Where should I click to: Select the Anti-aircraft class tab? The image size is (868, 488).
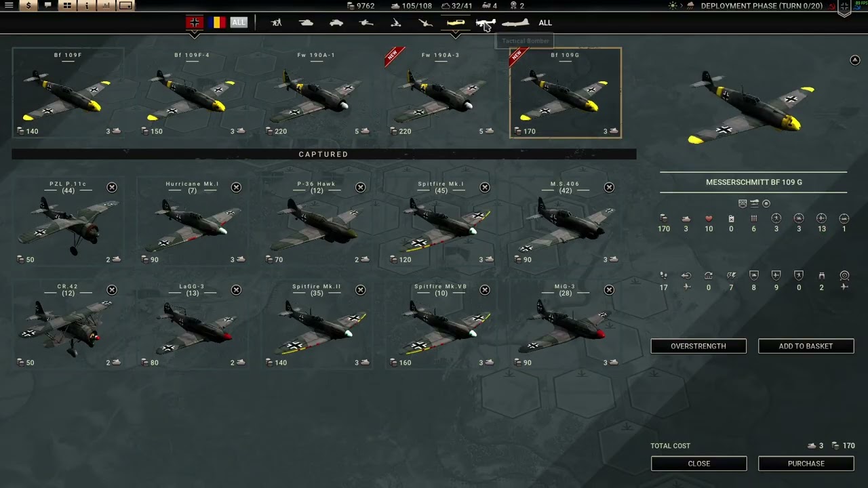[x=425, y=22]
